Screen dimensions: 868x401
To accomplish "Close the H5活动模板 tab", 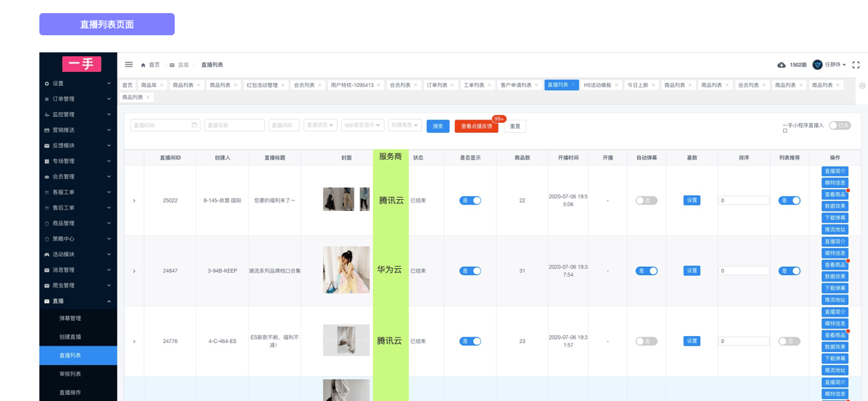I will click(x=617, y=85).
